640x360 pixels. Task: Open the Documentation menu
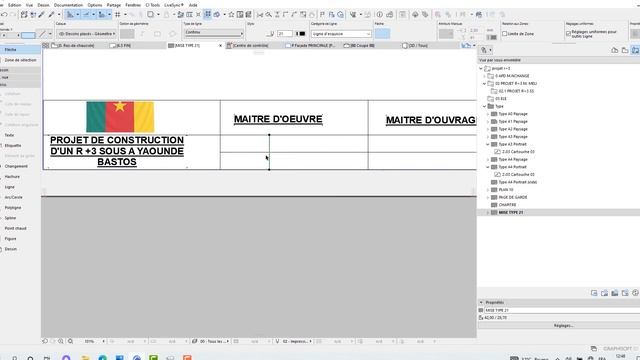point(68,5)
